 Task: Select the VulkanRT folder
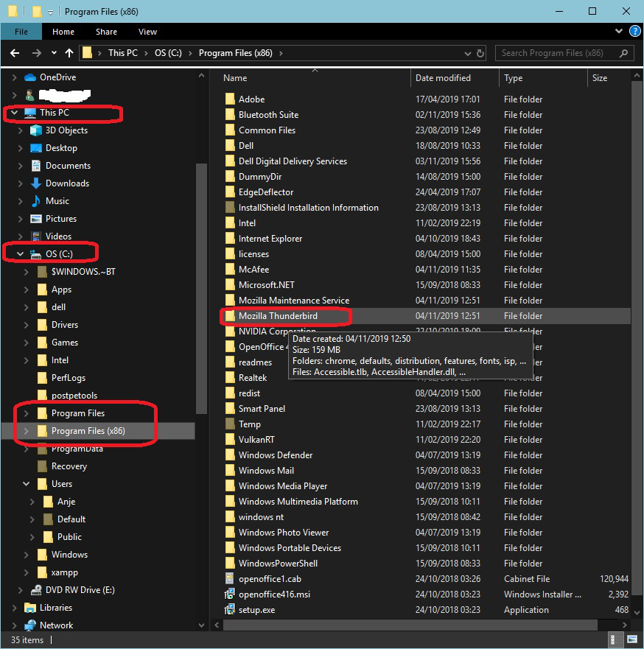[x=256, y=440]
